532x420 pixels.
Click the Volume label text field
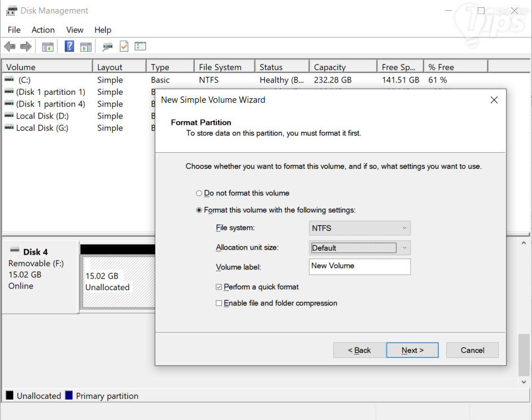pyautogui.click(x=360, y=266)
